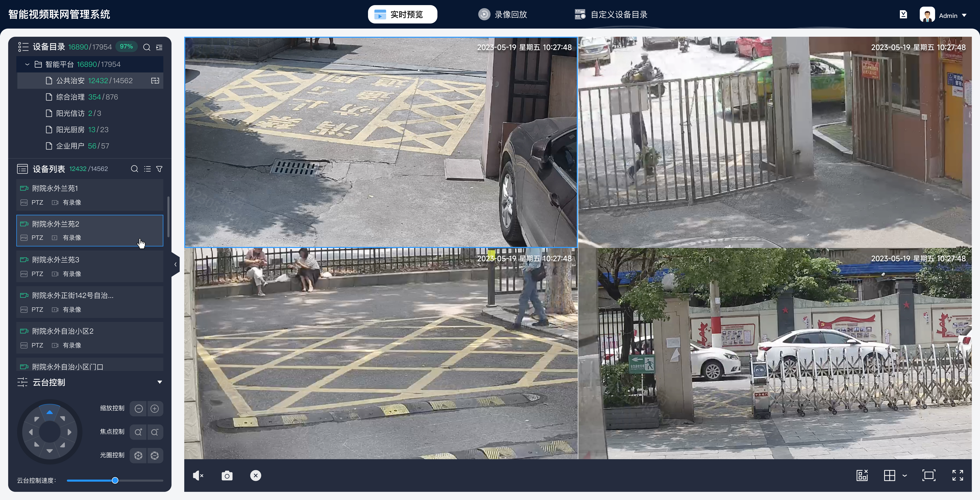Select 公共治安 directory
This screenshot has height=500, width=980.
coord(90,81)
